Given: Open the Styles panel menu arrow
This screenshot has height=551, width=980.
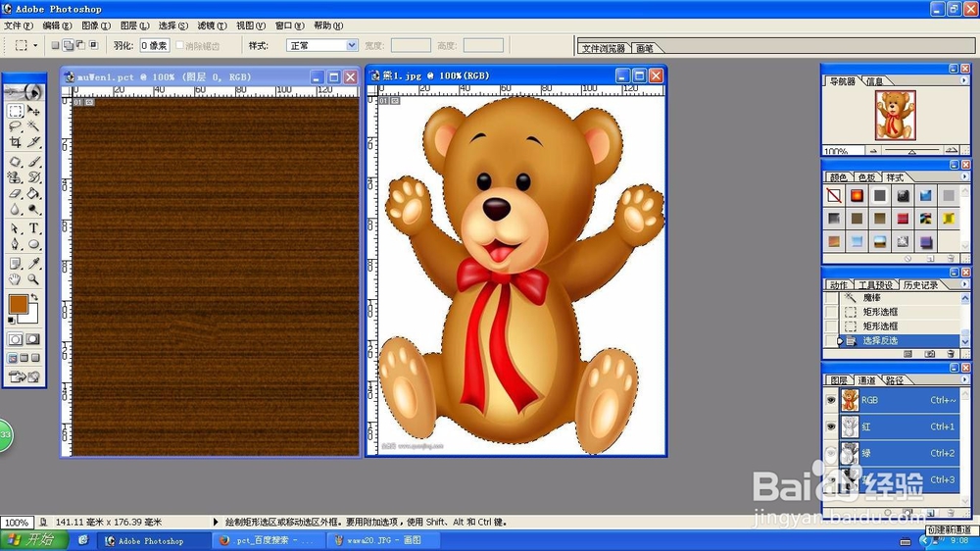Looking at the screenshot, I should pyautogui.click(x=963, y=177).
